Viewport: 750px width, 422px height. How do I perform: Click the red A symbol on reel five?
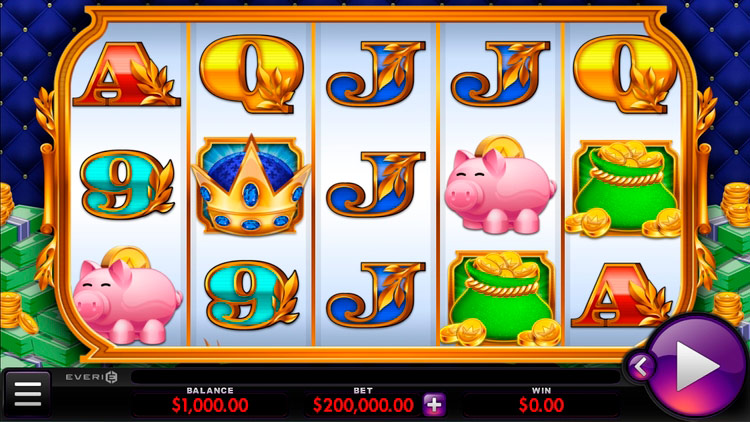[623, 295]
